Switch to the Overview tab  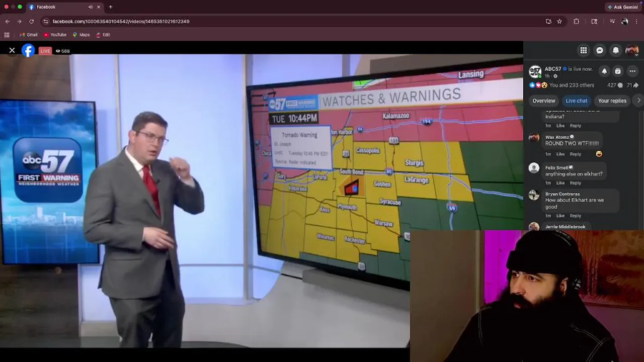pyautogui.click(x=544, y=101)
